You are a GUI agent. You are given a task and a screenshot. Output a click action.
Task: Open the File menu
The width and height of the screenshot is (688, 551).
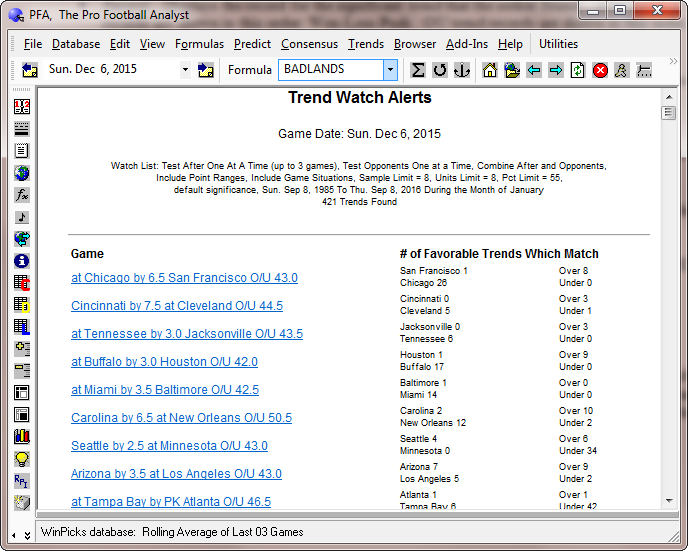pyautogui.click(x=33, y=44)
